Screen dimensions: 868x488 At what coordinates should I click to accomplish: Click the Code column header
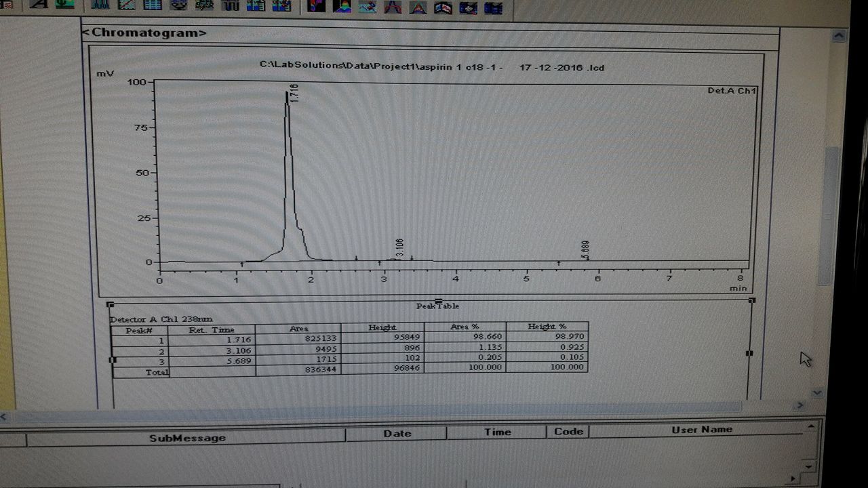coord(568,431)
